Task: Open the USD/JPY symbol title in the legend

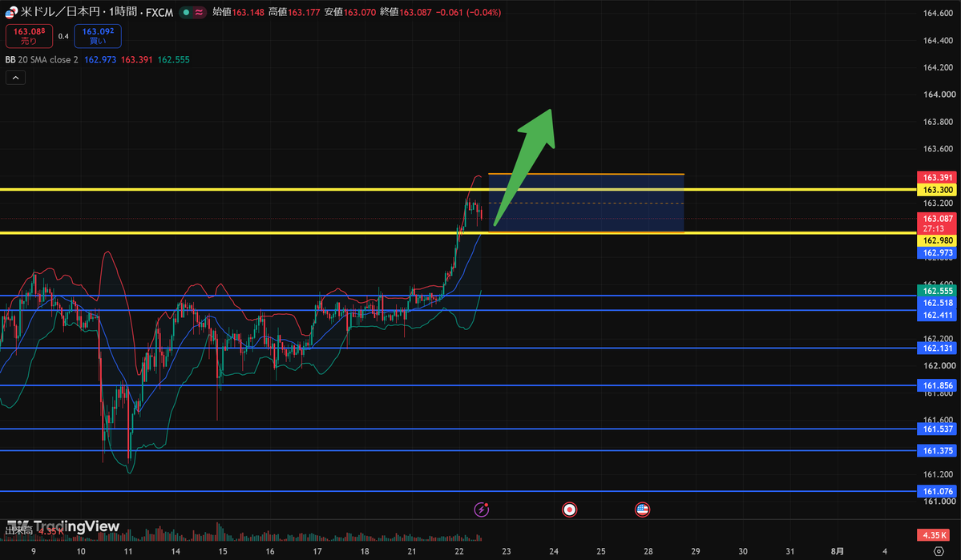Action: 97,12
